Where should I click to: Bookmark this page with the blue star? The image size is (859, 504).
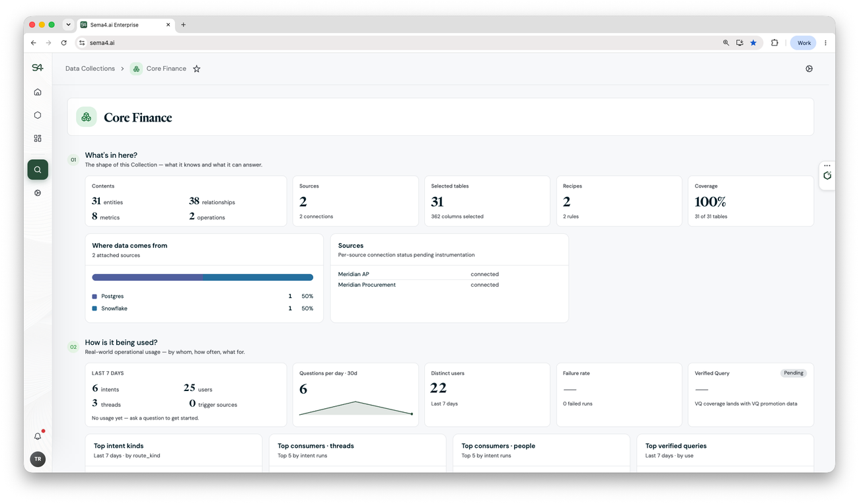(x=753, y=43)
